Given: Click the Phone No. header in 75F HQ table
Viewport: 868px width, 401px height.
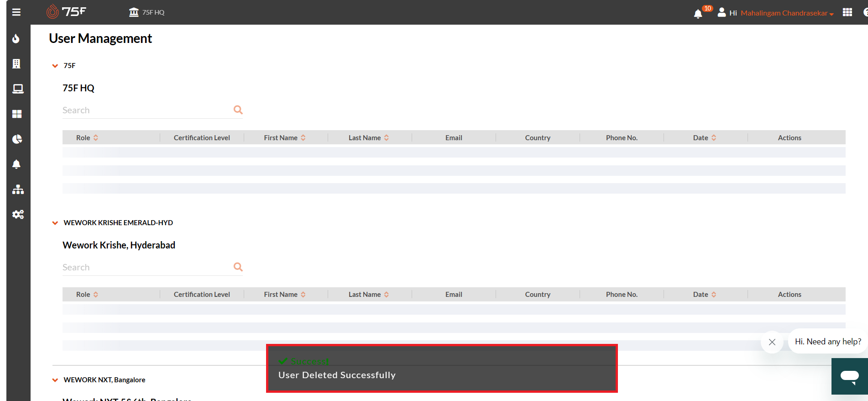Looking at the screenshot, I should pyautogui.click(x=622, y=137).
